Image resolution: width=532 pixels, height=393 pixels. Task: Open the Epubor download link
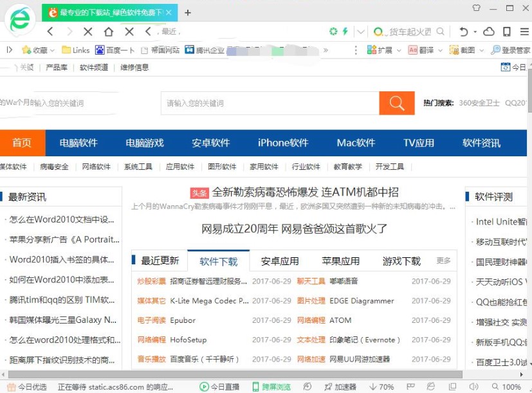coord(183,320)
